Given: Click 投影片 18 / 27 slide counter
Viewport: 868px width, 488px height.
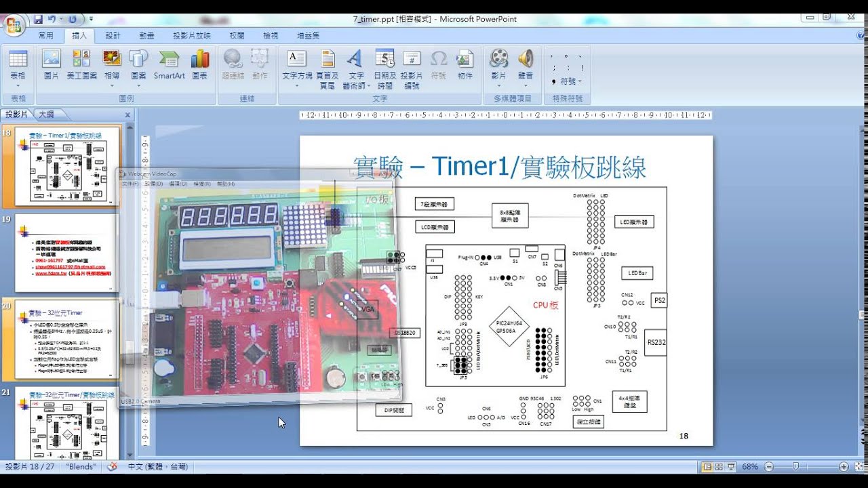Looking at the screenshot, I should point(29,467).
